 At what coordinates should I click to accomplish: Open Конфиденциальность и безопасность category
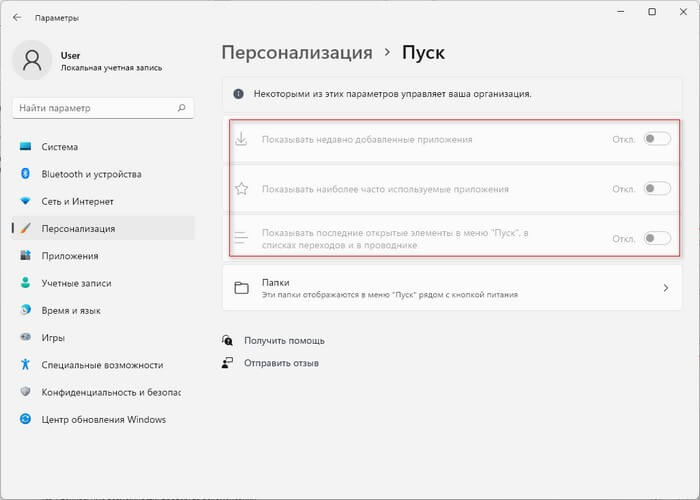pos(103,392)
